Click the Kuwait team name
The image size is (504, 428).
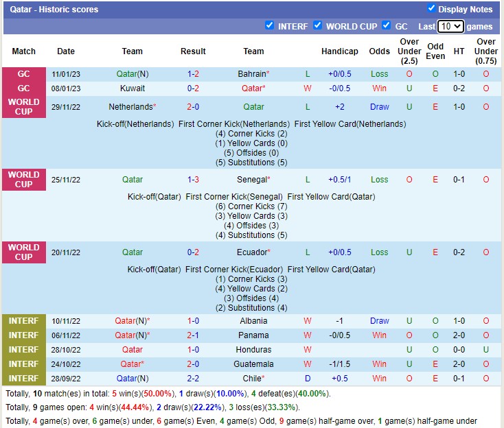tap(133, 88)
